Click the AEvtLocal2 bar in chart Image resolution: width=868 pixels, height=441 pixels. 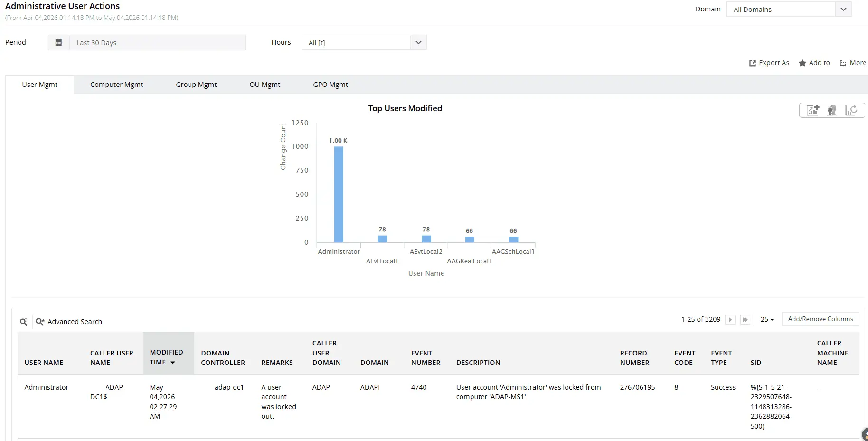426,239
